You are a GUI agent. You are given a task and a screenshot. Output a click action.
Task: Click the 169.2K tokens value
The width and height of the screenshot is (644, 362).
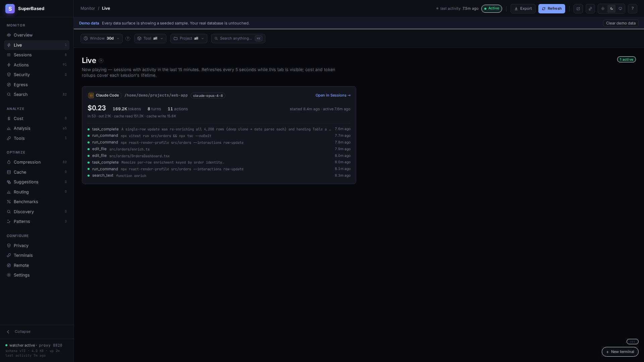127,109
